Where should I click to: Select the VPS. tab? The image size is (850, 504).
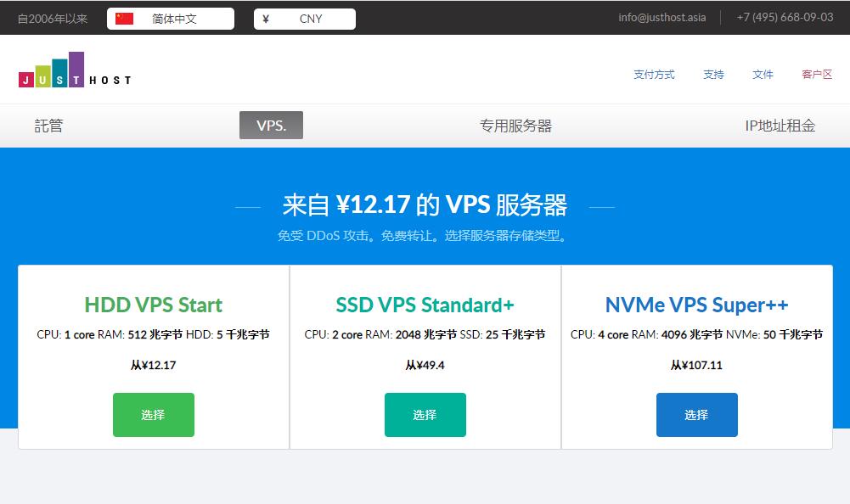coord(271,126)
